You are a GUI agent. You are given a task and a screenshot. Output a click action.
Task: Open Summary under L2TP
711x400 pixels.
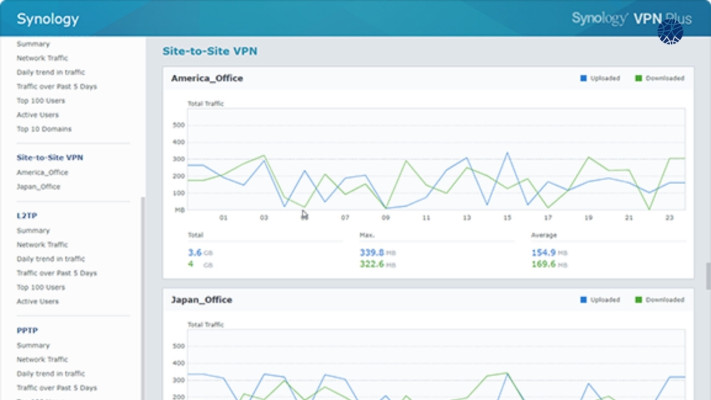(33, 230)
